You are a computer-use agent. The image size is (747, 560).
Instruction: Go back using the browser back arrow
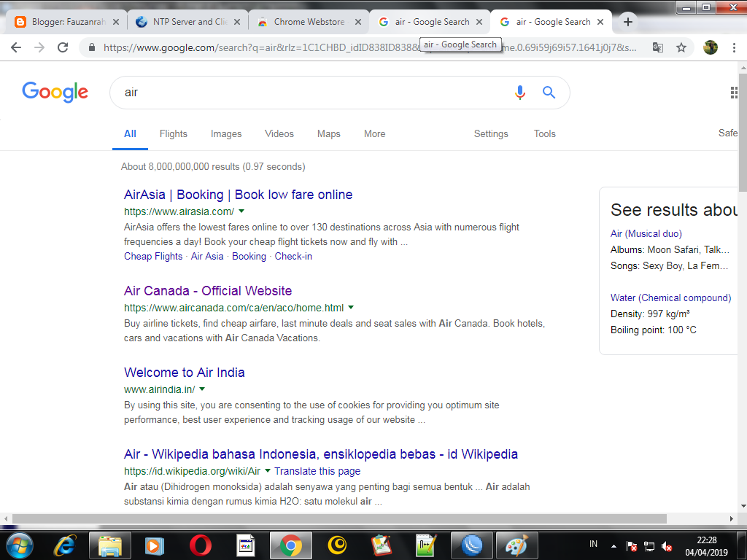pyautogui.click(x=16, y=47)
